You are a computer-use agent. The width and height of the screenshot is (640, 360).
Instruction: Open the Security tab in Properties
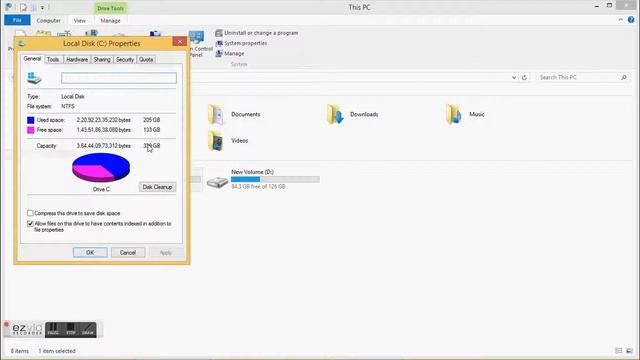tap(125, 60)
